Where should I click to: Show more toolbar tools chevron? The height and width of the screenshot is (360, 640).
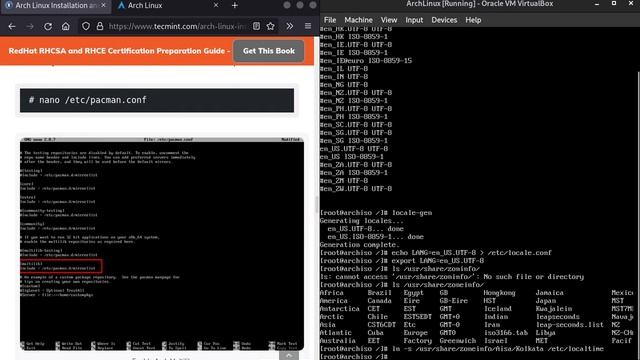coord(289,27)
